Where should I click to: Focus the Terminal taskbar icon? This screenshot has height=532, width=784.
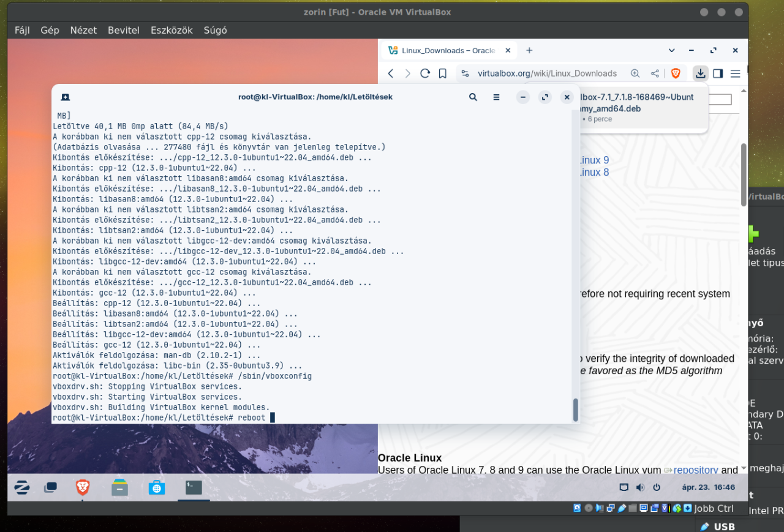point(194,487)
